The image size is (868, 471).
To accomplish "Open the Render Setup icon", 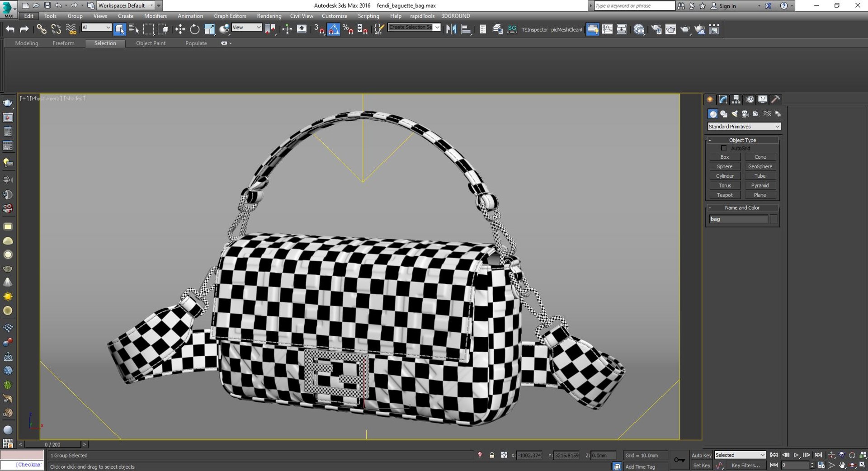I will click(x=656, y=29).
